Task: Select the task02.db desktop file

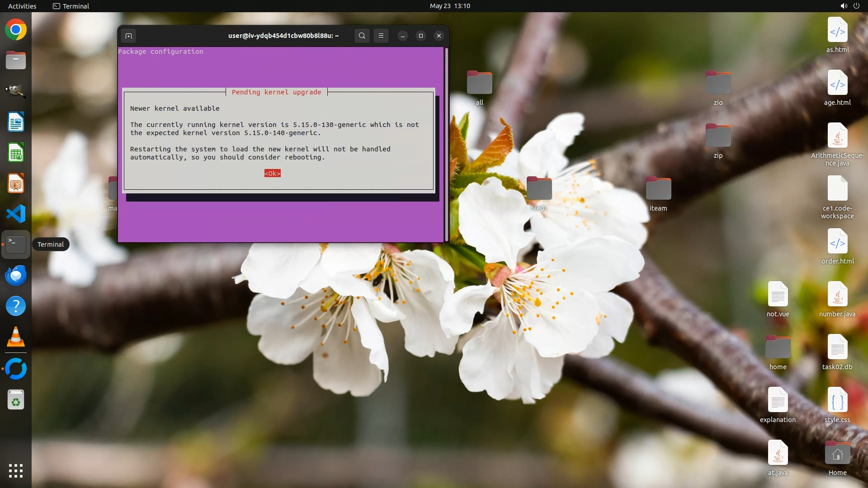Action: 837,347
